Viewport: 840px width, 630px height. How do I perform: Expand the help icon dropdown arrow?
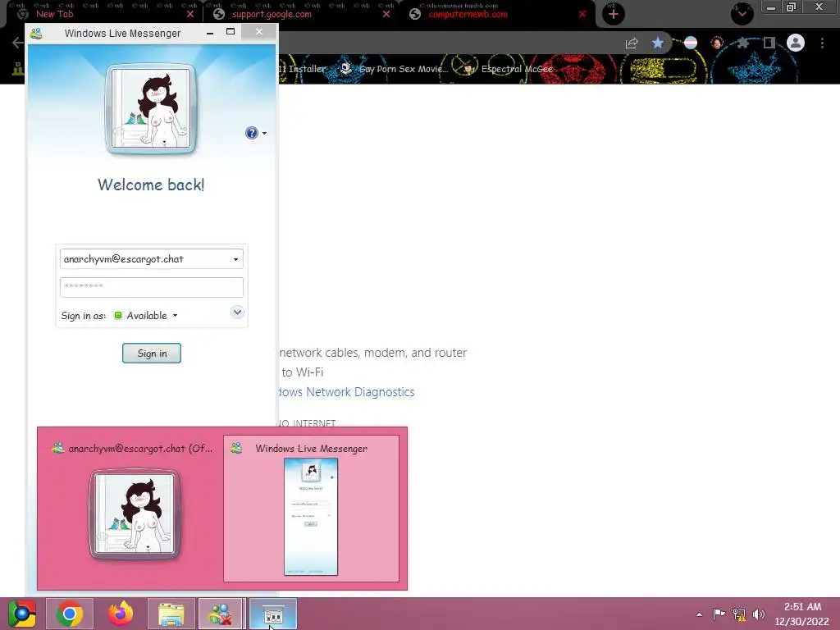[x=264, y=134]
